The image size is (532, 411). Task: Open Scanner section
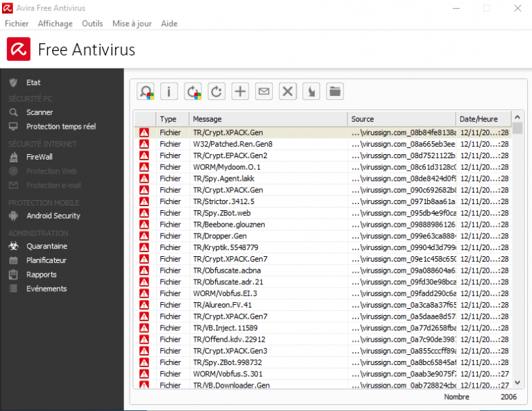tap(40, 112)
